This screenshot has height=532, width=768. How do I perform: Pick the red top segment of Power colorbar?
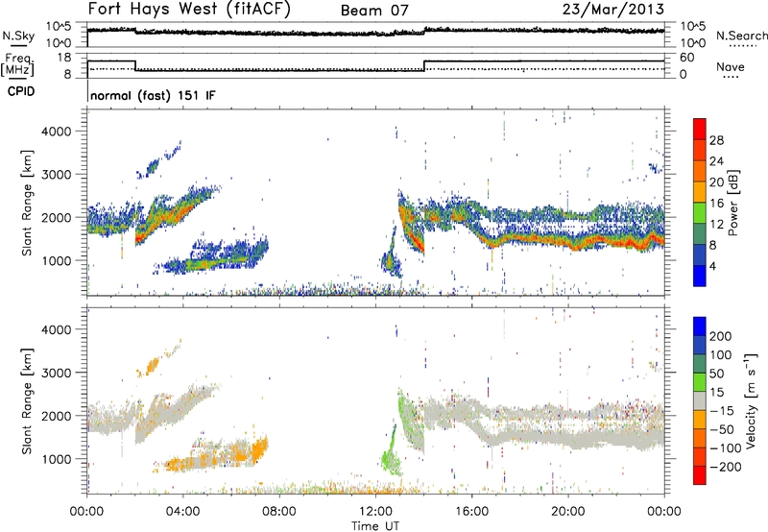point(700,129)
